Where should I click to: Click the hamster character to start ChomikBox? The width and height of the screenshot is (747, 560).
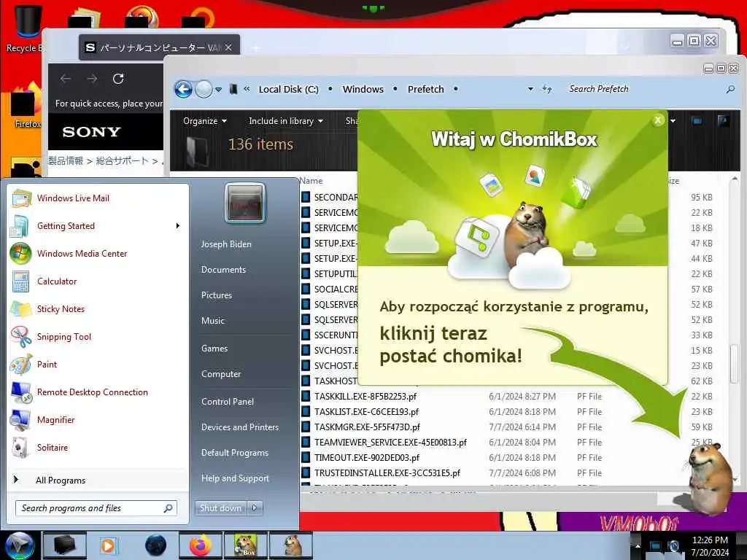click(708, 478)
